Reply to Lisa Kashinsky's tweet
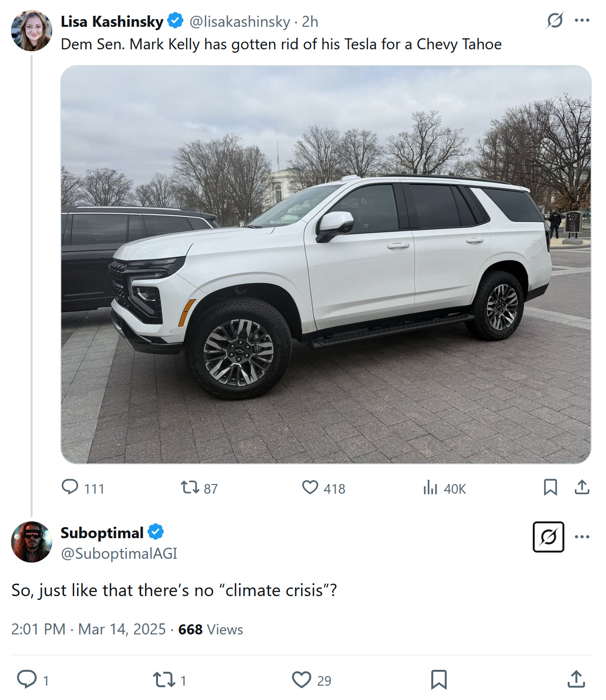The image size is (606, 700). (70, 487)
